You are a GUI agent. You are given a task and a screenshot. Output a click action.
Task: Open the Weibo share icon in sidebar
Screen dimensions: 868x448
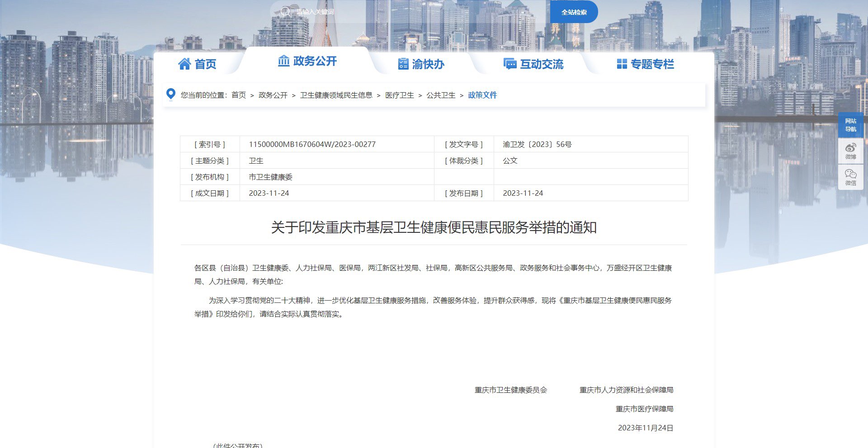tap(850, 151)
